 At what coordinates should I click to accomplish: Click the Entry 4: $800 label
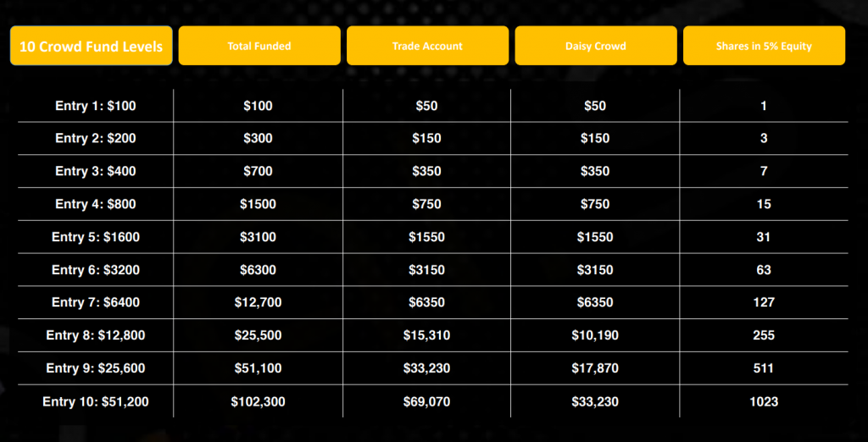[95, 204]
